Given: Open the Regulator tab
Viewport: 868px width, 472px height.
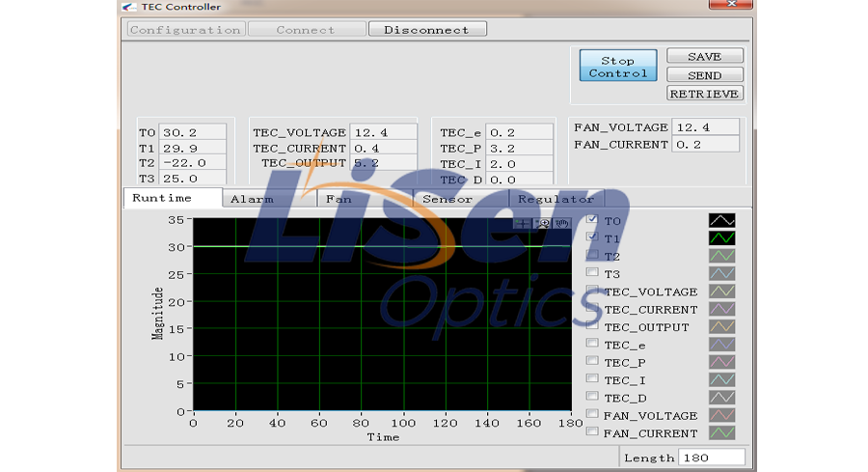Looking at the screenshot, I should click(x=556, y=199).
